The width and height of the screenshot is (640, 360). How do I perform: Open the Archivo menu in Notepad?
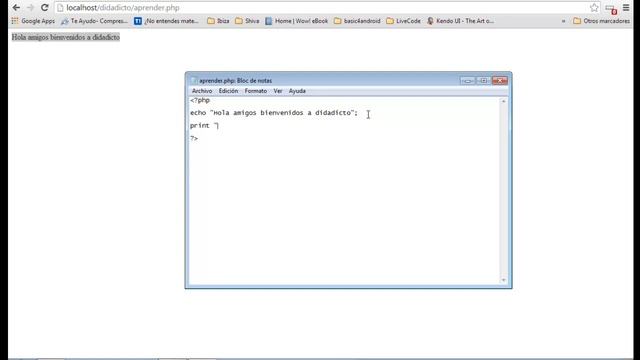pyautogui.click(x=202, y=91)
